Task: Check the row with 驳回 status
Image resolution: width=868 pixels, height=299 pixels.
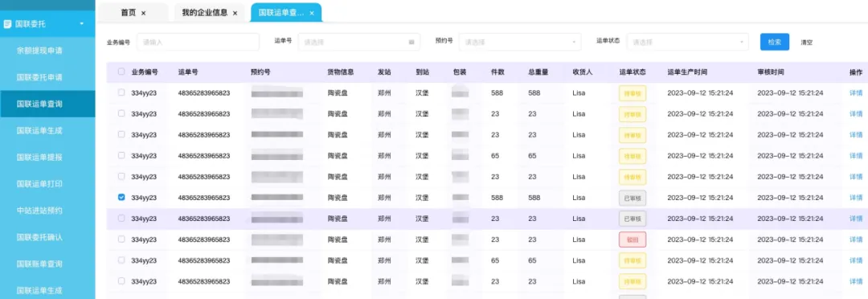Action: pos(121,240)
